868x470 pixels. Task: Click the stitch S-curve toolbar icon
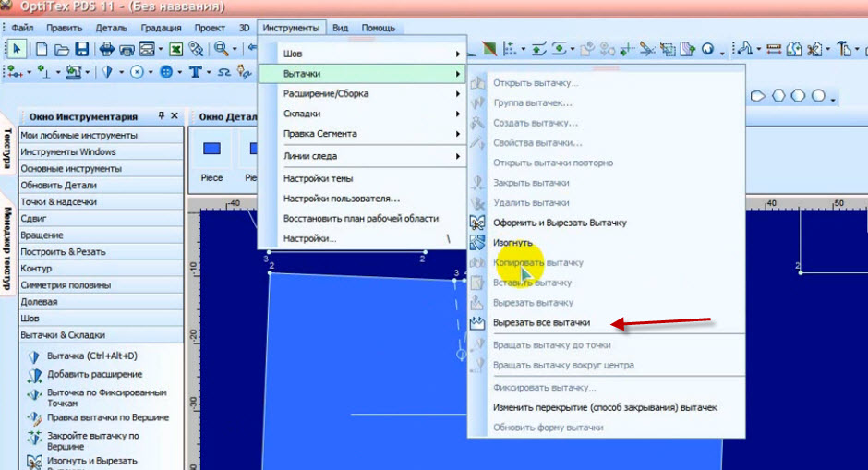click(223, 72)
